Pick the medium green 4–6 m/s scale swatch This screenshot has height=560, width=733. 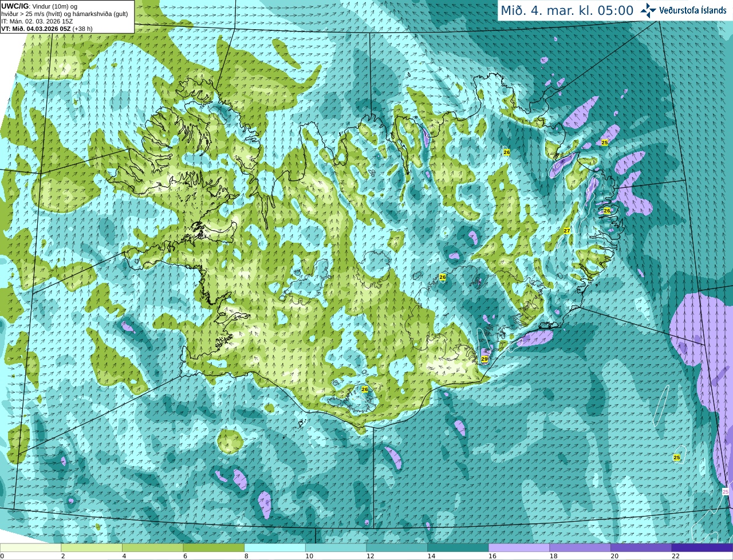tap(153, 548)
